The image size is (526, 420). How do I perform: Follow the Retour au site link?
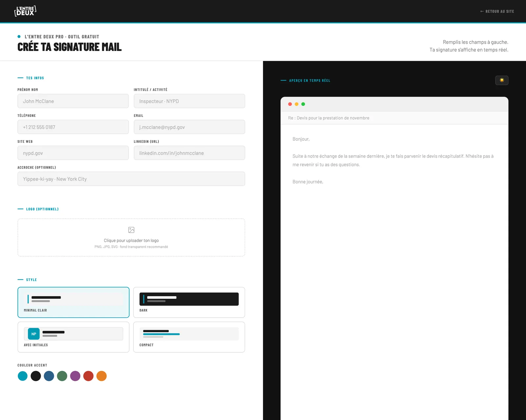coord(497,11)
